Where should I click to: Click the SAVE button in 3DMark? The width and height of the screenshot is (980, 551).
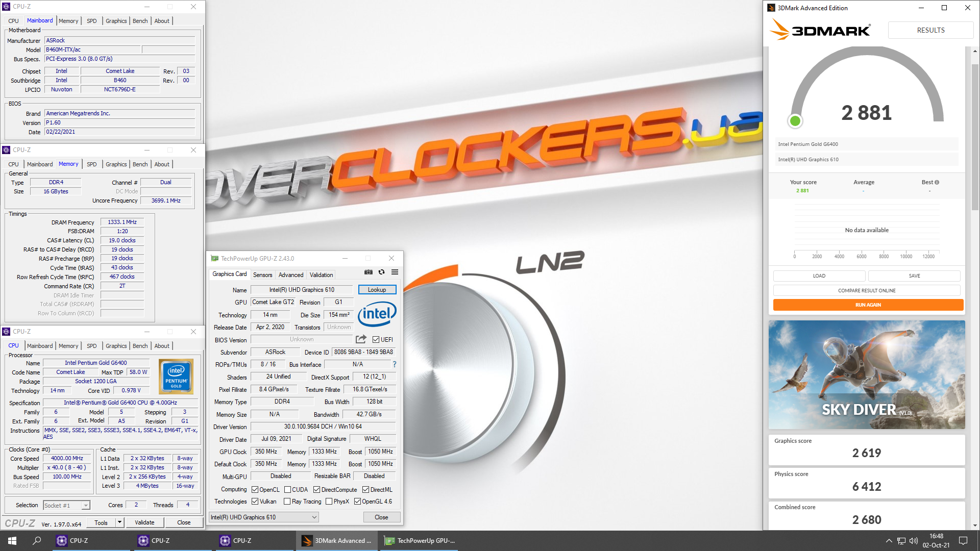(914, 276)
